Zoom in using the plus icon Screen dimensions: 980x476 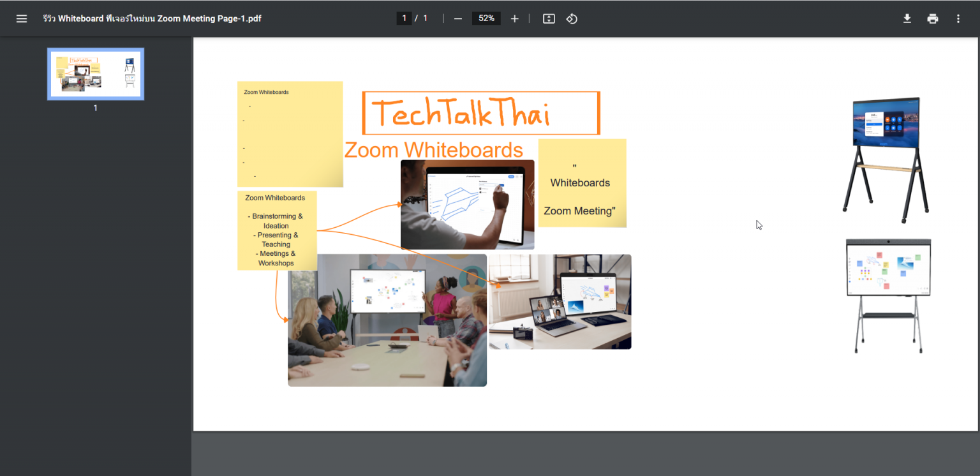514,18
